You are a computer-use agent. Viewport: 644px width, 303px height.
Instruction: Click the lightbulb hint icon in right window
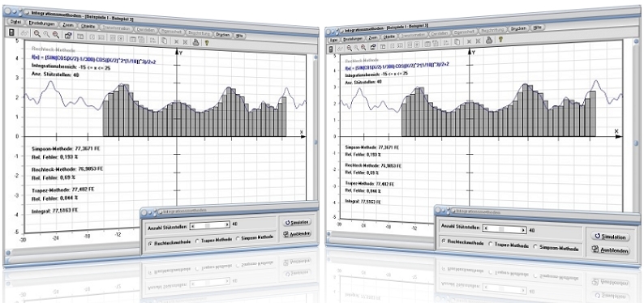coord(500,40)
